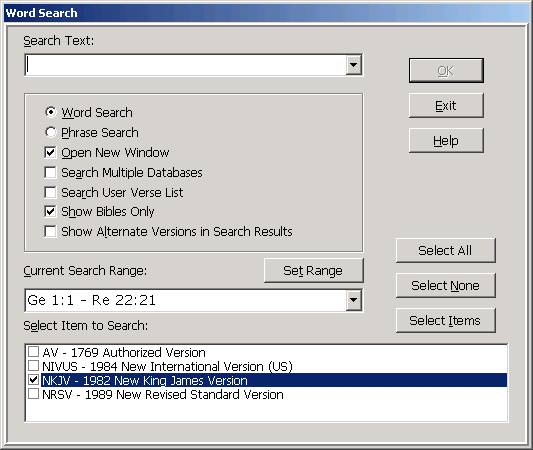Click the Word Search title bar
This screenshot has width=533, height=450.
coord(266,13)
